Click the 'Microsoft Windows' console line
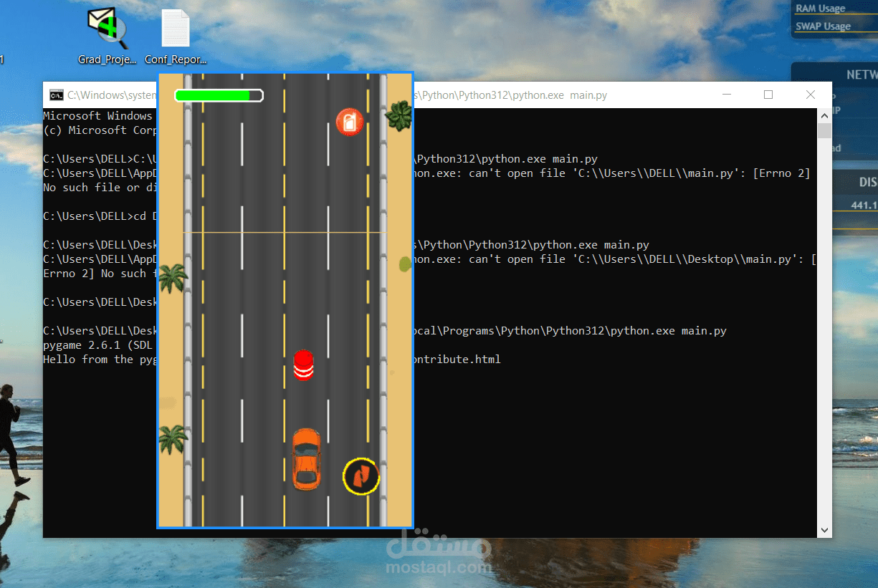 [98, 116]
